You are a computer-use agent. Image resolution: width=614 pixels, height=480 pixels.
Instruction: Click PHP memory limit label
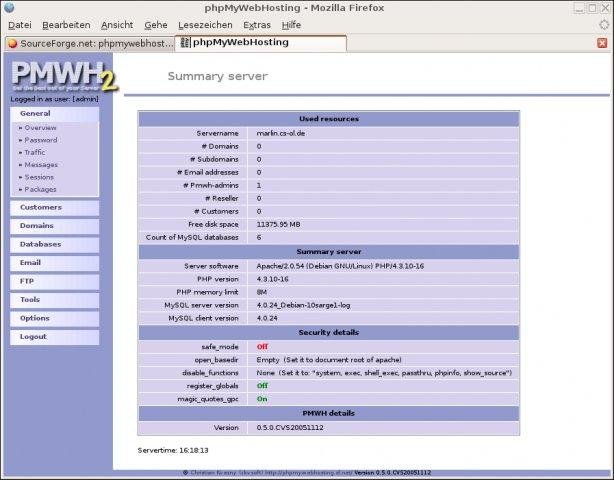pyautogui.click(x=207, y=292)
